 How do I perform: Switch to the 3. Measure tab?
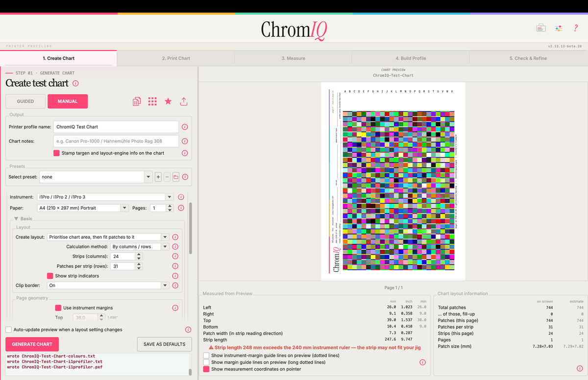point(293,58)
